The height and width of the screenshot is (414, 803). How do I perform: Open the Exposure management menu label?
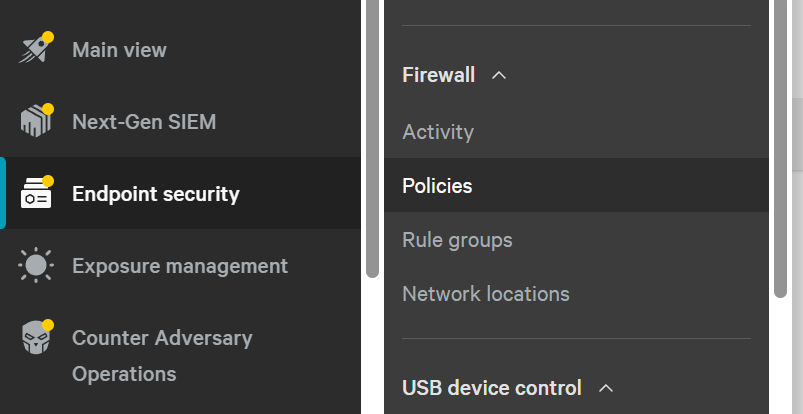coord(180,266)
